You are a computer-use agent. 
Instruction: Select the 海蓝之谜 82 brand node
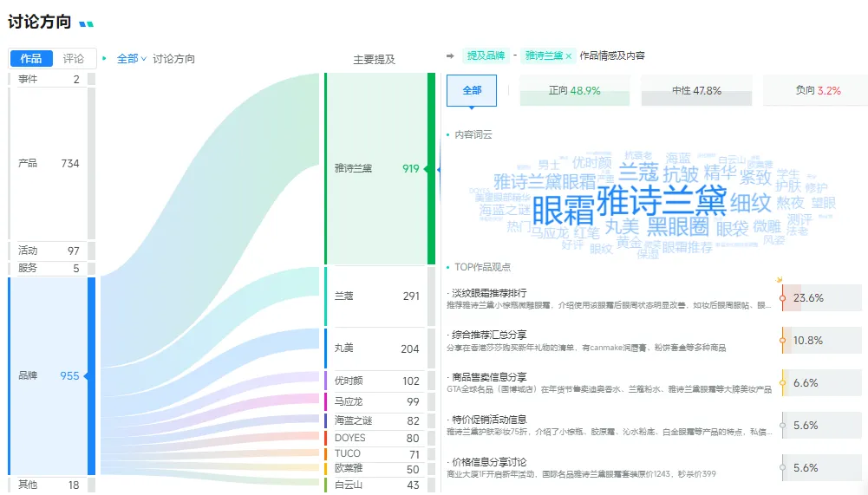pyautogui.click(x=380, y=420)
